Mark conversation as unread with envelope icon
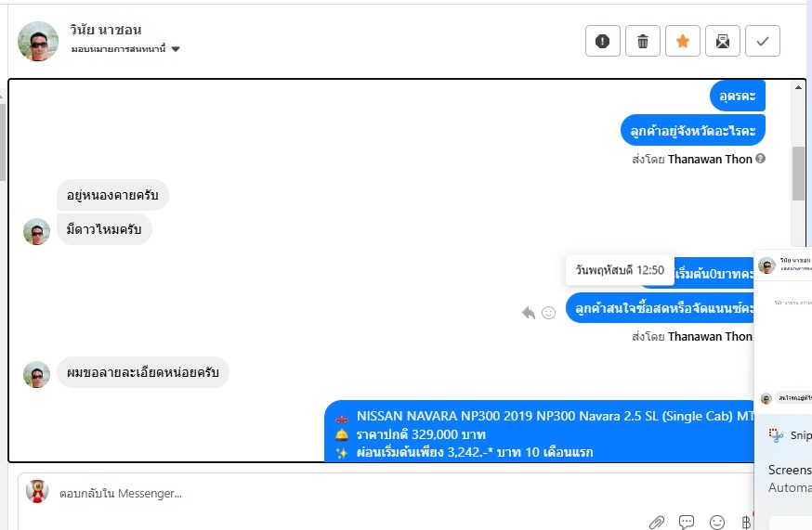Viewport: 812px width, 530px height. click(723, 41)
